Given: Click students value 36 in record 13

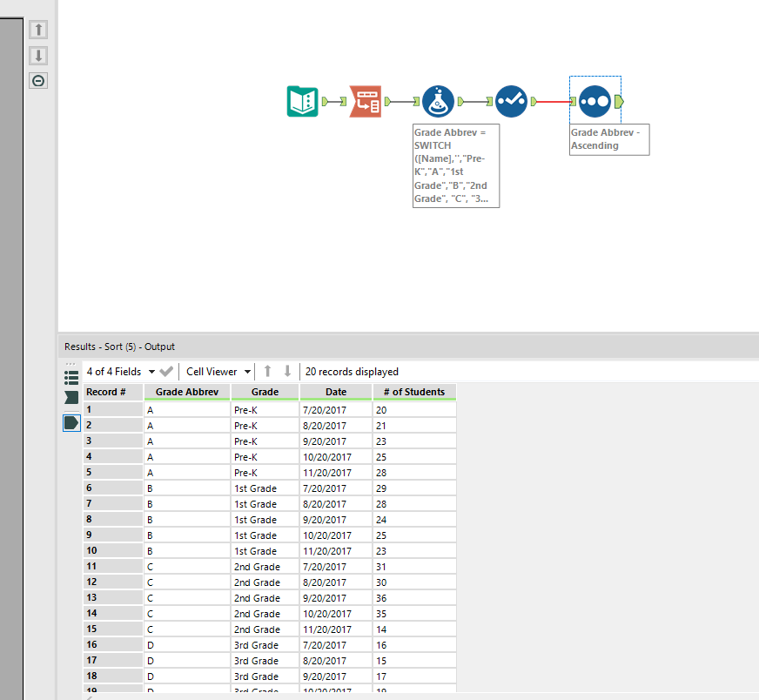Looking at the screenshot, I should point(414,598).
